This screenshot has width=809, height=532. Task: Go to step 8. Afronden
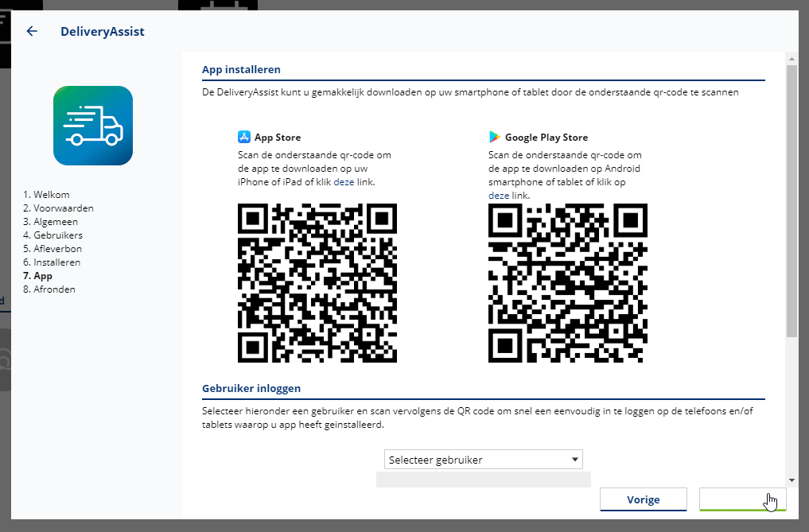pos(49,289)
